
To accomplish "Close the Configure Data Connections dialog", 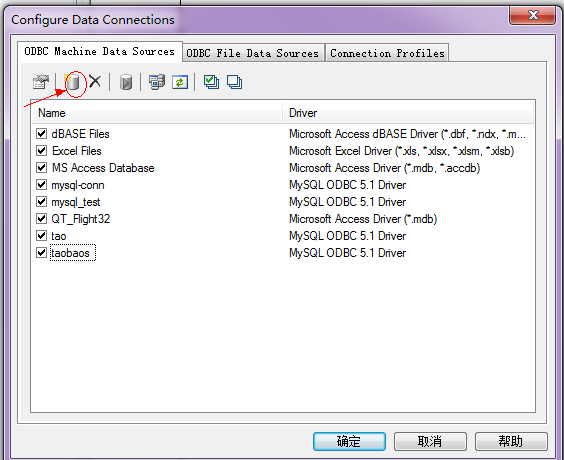I will (532, 15).
